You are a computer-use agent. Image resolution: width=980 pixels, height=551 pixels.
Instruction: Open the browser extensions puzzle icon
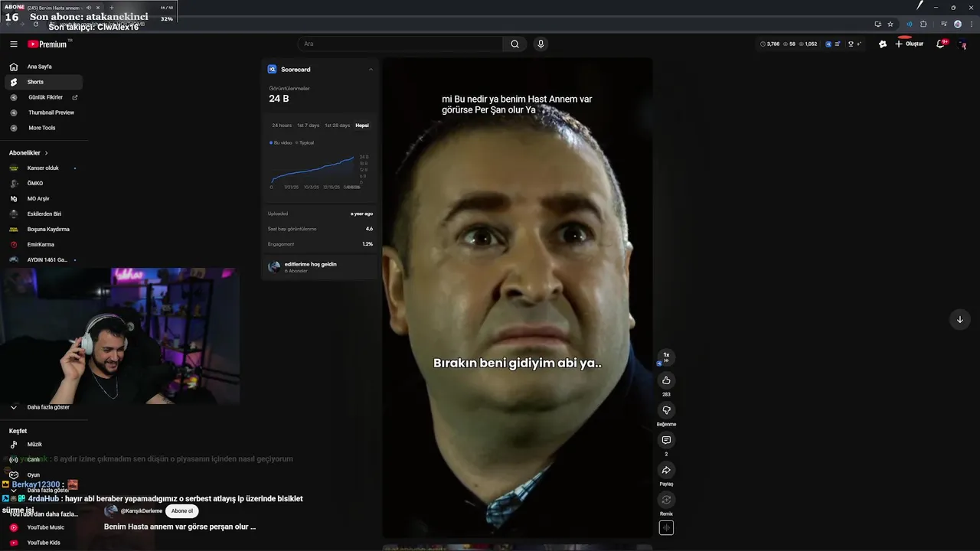923,24
